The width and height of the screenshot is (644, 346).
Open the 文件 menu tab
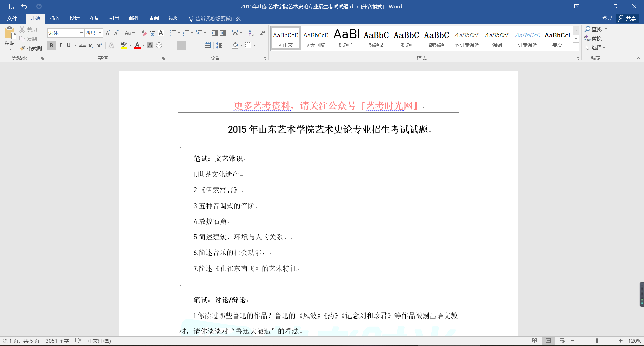[x=12, y=18]
